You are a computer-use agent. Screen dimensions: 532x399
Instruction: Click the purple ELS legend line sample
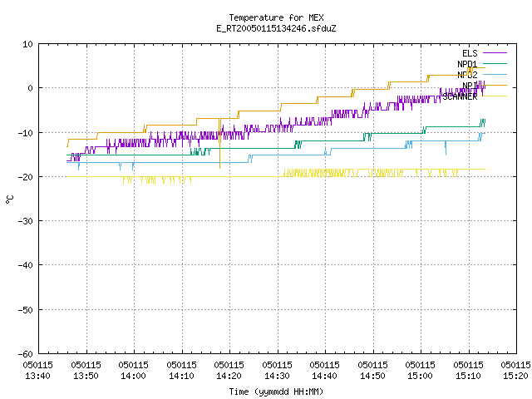click(x=495, y=53)
